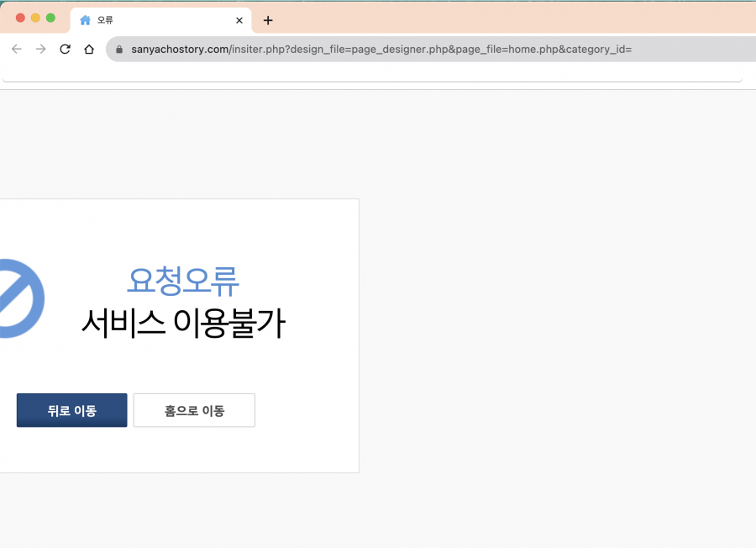This screenshot has height=548, width=756.
Task: Reload the current page
Action: [x=65, y=50]
